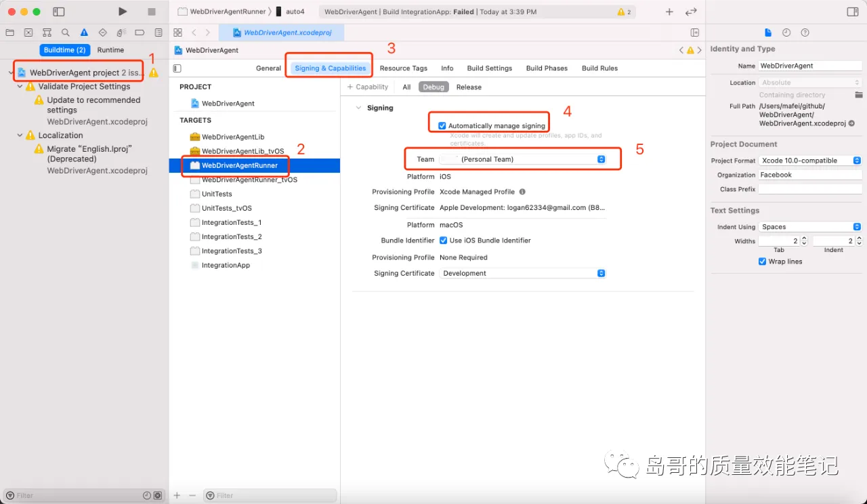This screenshot has height=504, width=867.
Task: Click the Provisioning Profile info icon
Action: click(522, 192)
